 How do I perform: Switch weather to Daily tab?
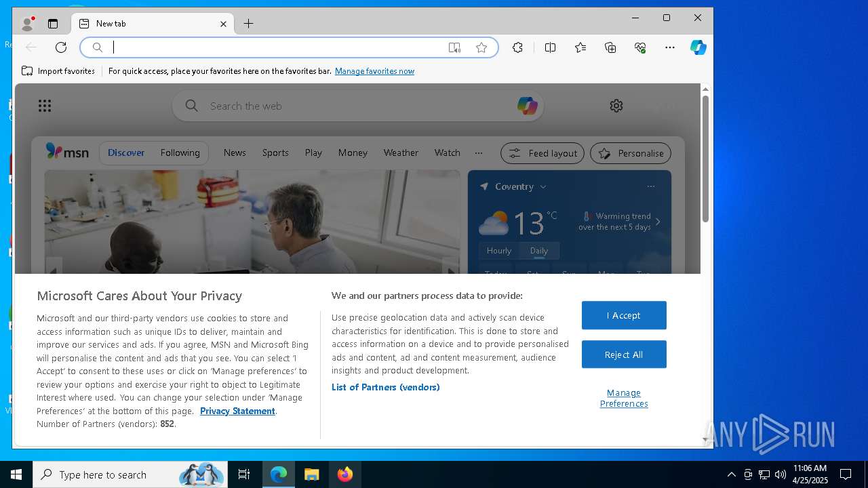(x=539, y=251)
